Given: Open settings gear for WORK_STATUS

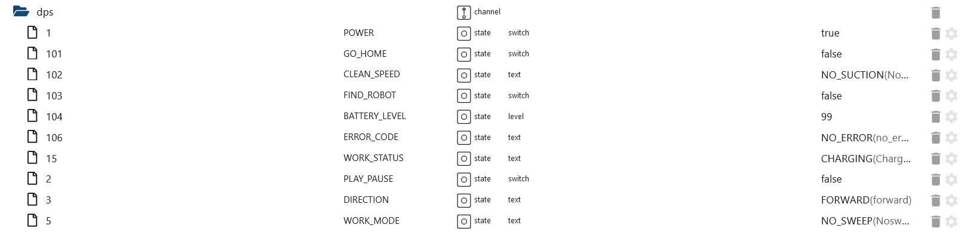Looking at the screenshot, I should tap(952, 159).
